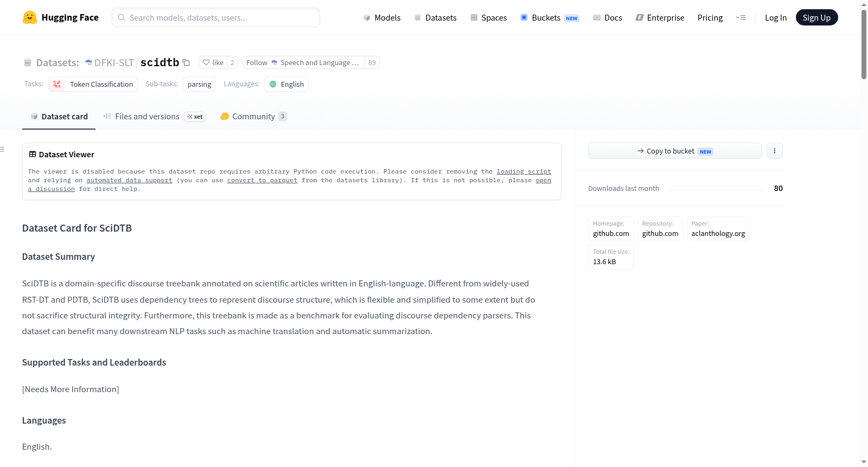Open the Enterprise page
The image size is (868, 467).
[660, 17]
